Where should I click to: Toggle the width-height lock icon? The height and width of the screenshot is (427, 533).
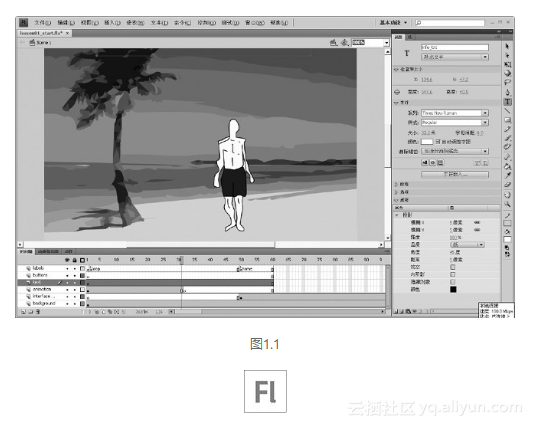coord(397,92)
